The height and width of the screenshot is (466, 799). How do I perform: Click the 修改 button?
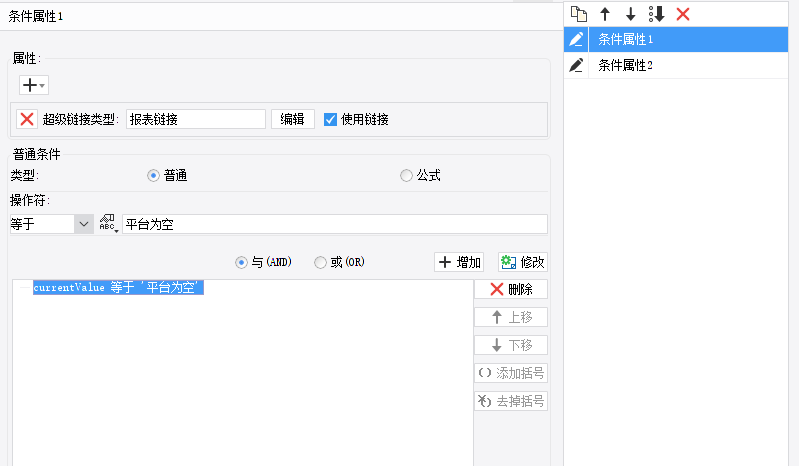tap(523, 262)
